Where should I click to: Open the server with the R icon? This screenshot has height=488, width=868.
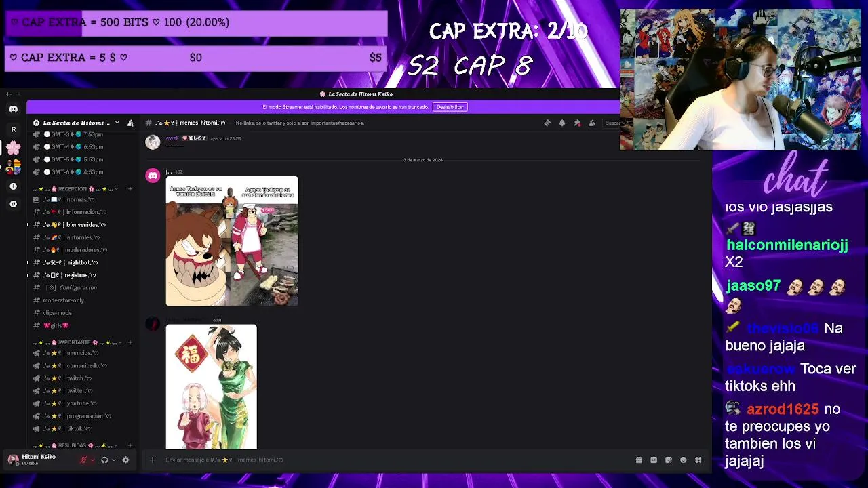pos(13,129)
